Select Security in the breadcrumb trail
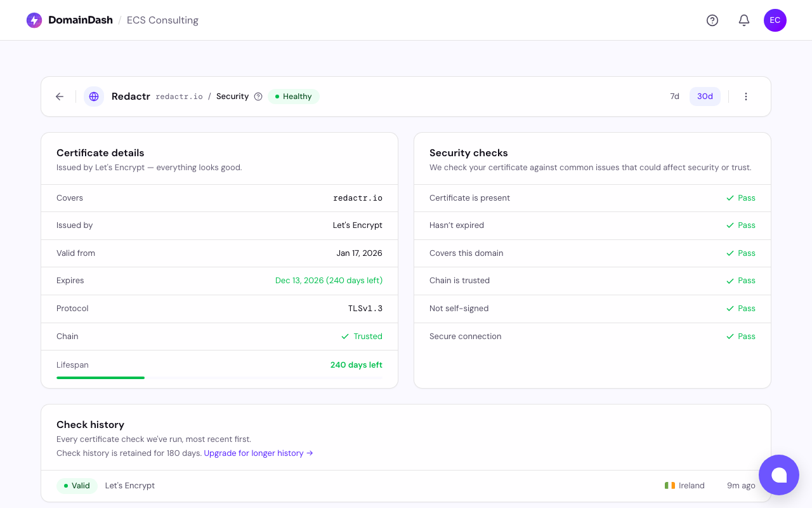The height and width of the screenshot is (508, 812). click(232, 96)
